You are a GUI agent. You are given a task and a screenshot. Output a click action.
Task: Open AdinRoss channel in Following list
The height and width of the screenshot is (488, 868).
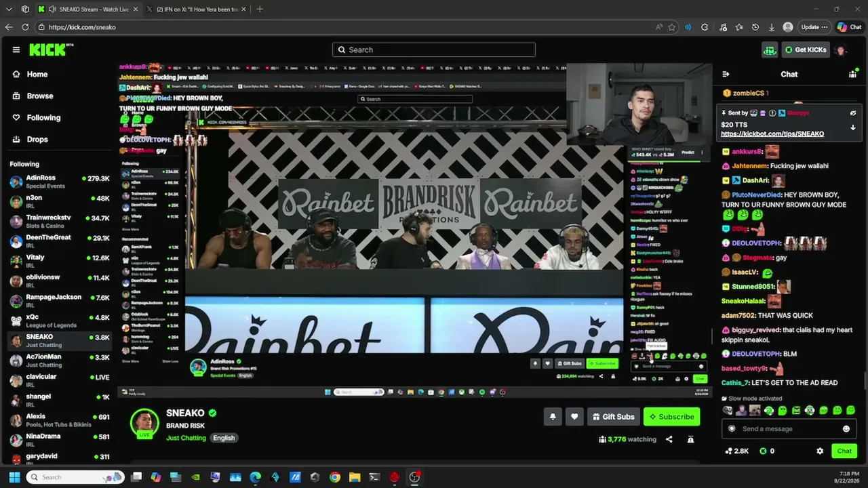pyautogui.click(x=59, y=181)
